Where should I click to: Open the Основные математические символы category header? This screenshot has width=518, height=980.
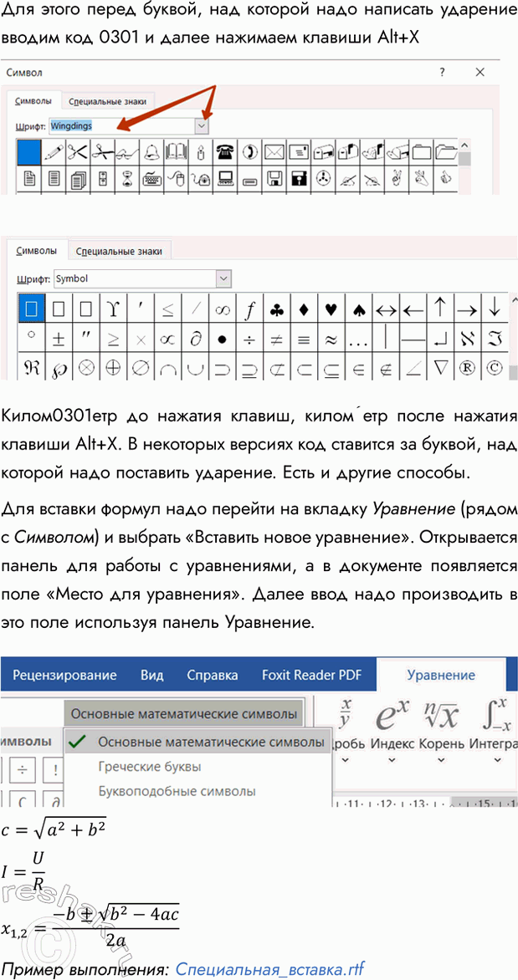(183, 713)
